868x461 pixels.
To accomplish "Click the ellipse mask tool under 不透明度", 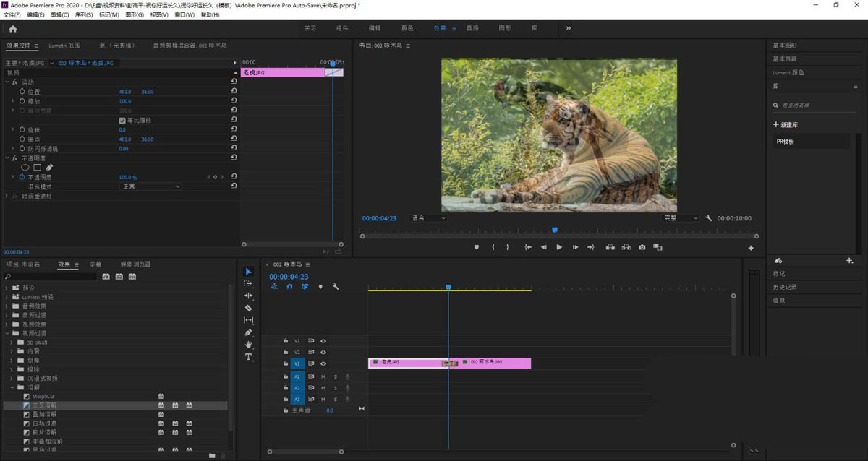I will pos(25,167).
